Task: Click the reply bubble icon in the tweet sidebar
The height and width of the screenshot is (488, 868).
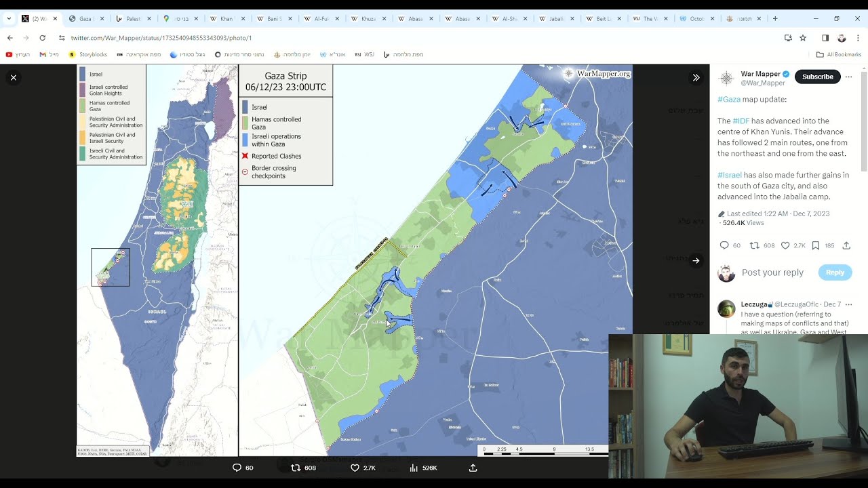Action: (x=724, y=245)
